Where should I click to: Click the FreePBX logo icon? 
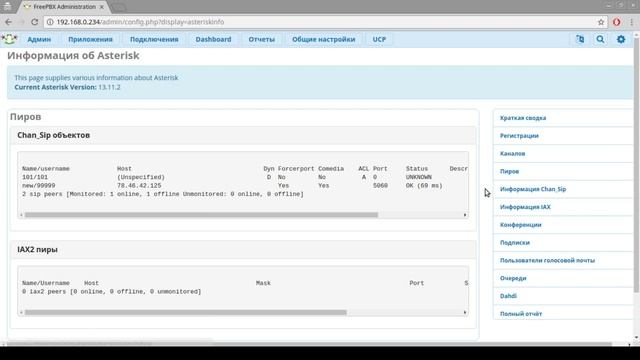(x=9, y=39)
